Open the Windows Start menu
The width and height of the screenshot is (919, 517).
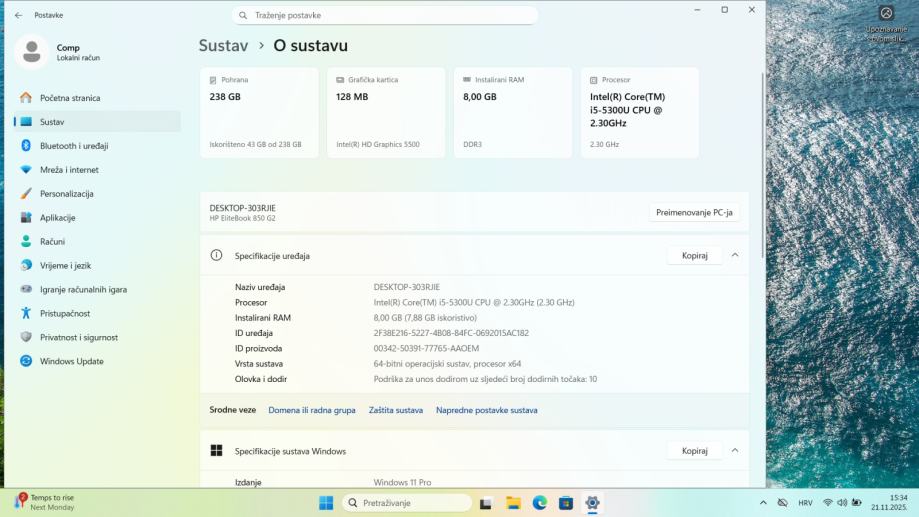pyautogui.click(x=326, y=503)
